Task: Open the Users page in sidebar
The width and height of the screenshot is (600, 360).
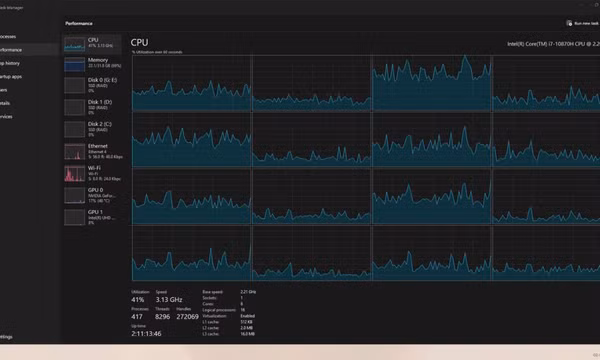Action: [x=3, y=90]
